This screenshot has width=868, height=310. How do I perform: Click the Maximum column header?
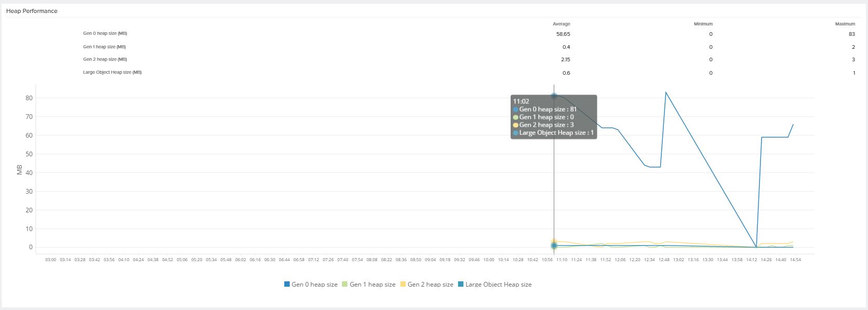(x=845, y=24)
